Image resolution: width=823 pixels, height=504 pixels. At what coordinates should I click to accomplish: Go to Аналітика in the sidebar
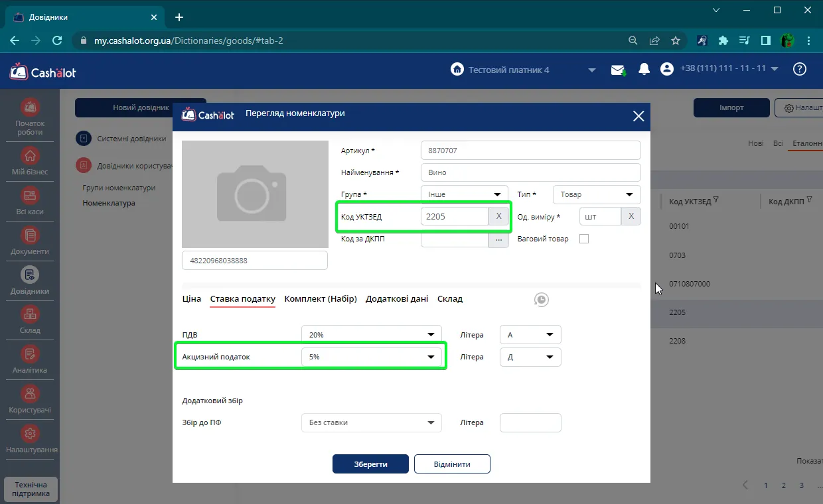click(x=30, y=354)
